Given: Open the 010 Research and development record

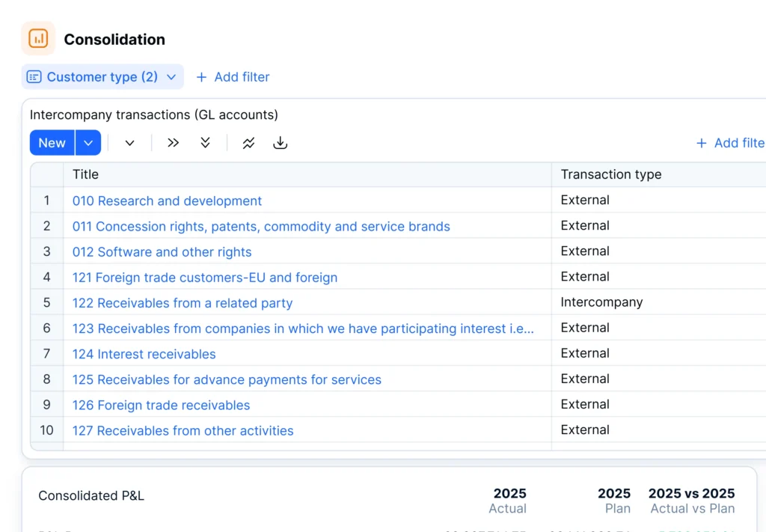Looking at the screenshot, I should click(166, 201).
